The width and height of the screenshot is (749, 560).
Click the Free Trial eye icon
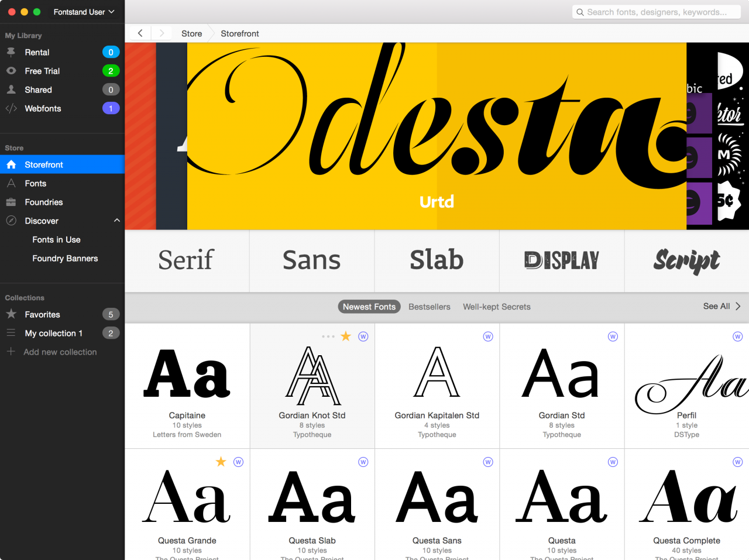click(x=11, y=71)
